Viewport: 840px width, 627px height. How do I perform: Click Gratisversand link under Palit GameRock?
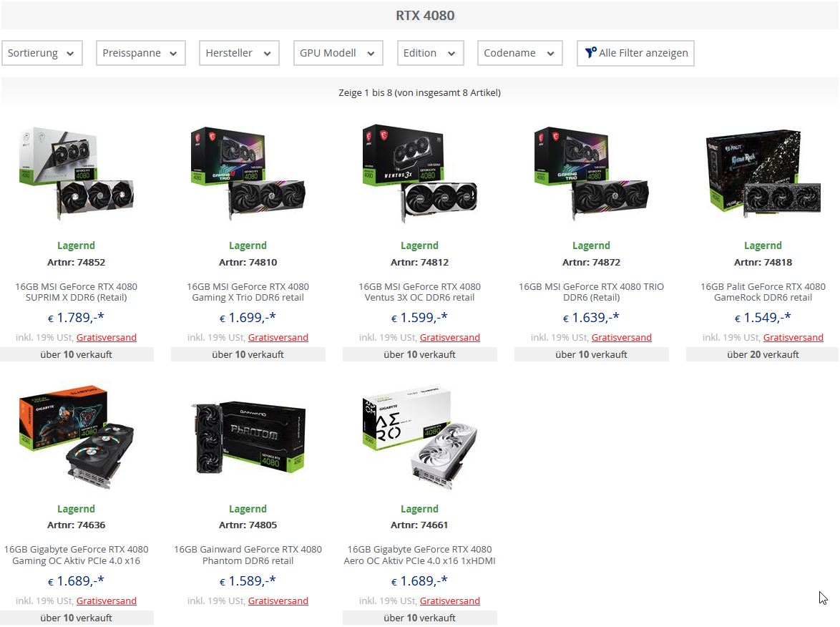(793, 337)
